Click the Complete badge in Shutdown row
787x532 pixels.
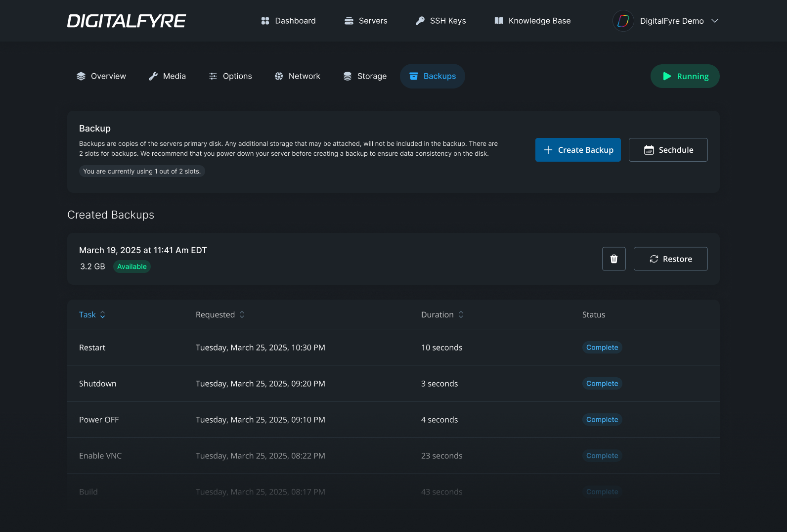pos(602,384)
